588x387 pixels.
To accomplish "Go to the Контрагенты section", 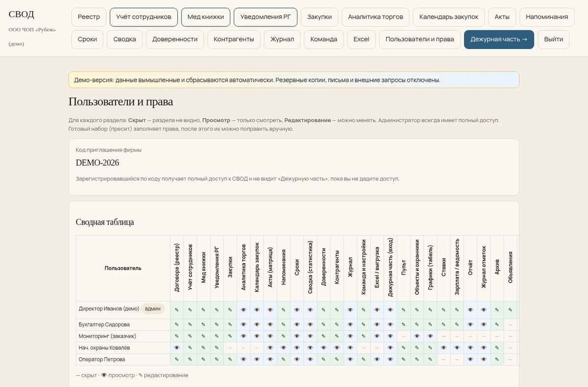I will [234, 39].
